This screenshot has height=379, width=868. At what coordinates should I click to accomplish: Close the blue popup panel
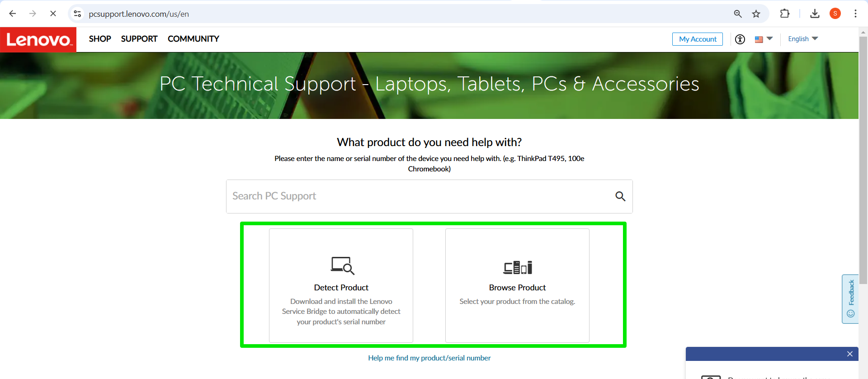click(850, 354)
